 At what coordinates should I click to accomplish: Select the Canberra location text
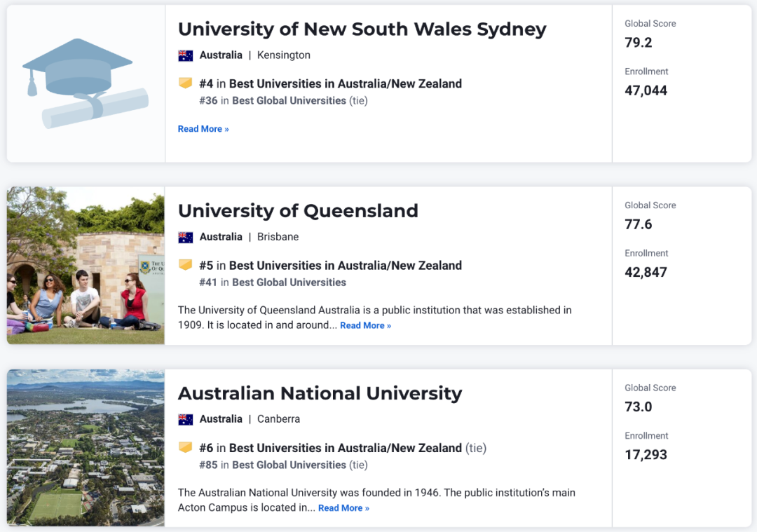point(278,419)
